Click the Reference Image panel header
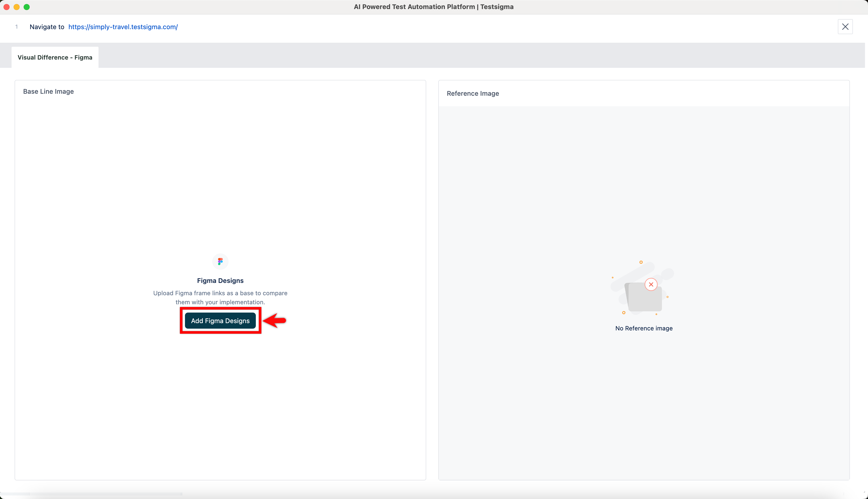 (472, 93)
